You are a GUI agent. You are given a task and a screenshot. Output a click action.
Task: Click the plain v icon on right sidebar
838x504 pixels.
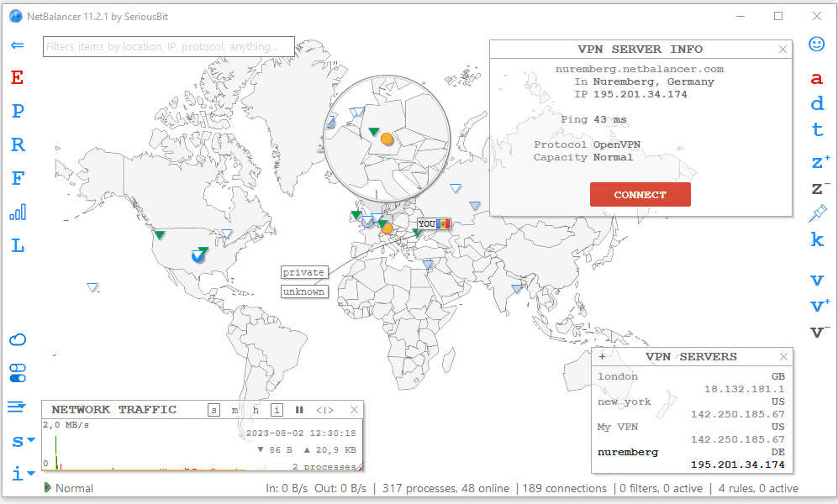click(x=817, y=280)
